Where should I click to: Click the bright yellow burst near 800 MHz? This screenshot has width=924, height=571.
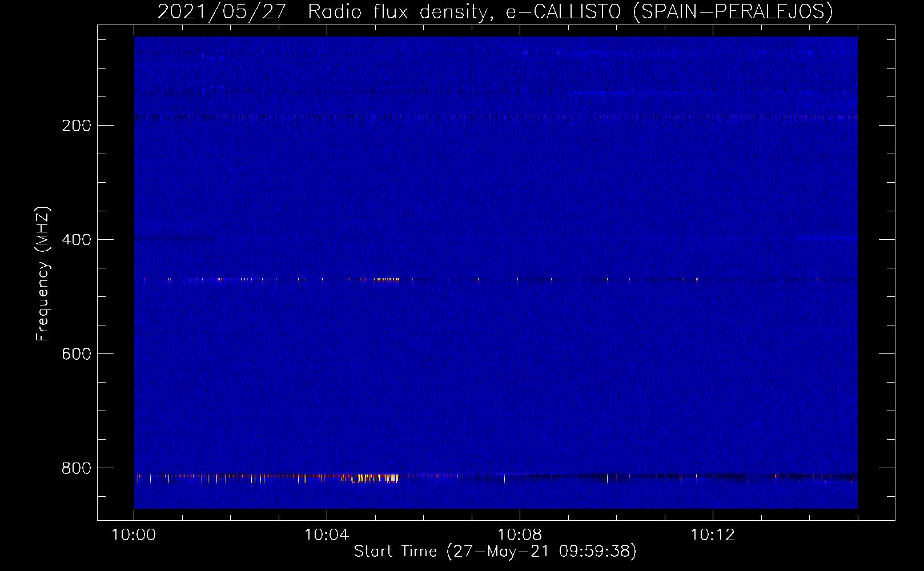click(378, 478)
